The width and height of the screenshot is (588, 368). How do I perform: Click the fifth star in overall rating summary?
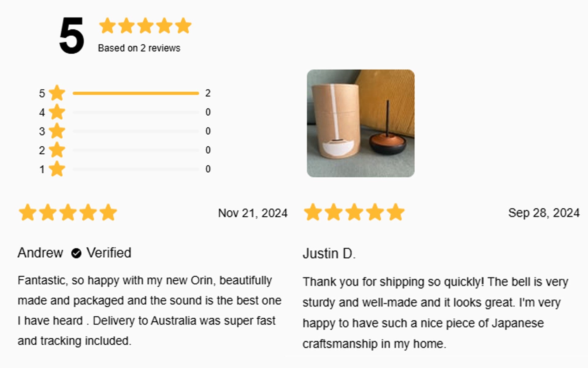pyautogui.click(x=183, y=25)
